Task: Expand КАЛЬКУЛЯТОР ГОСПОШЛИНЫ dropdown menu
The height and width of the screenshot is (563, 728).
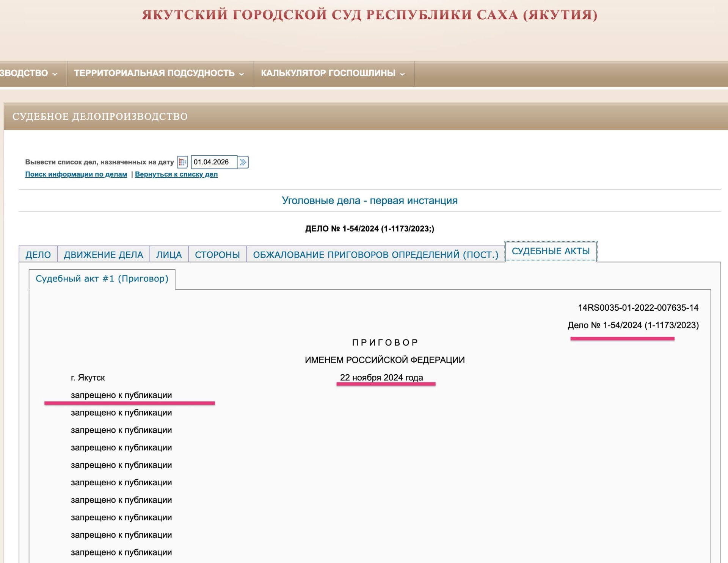Action: pos(333,73)
